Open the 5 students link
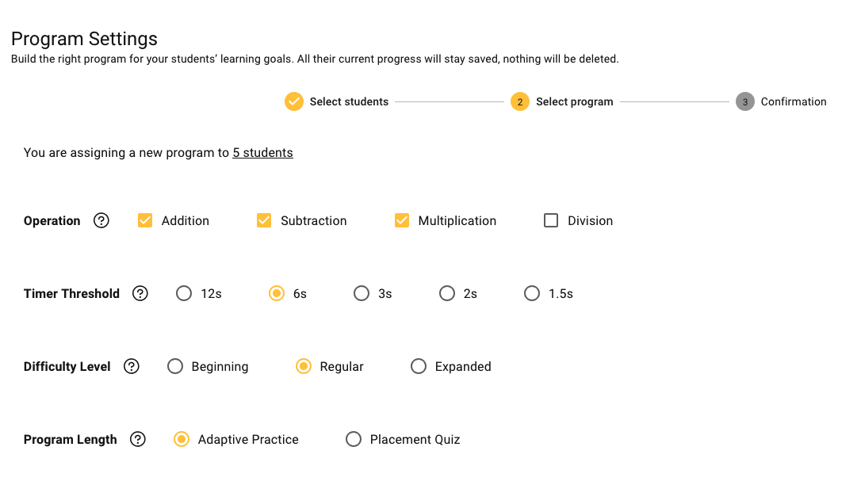Image resolution: width=861 pixels, height=504 pixels. coord(262,153)
